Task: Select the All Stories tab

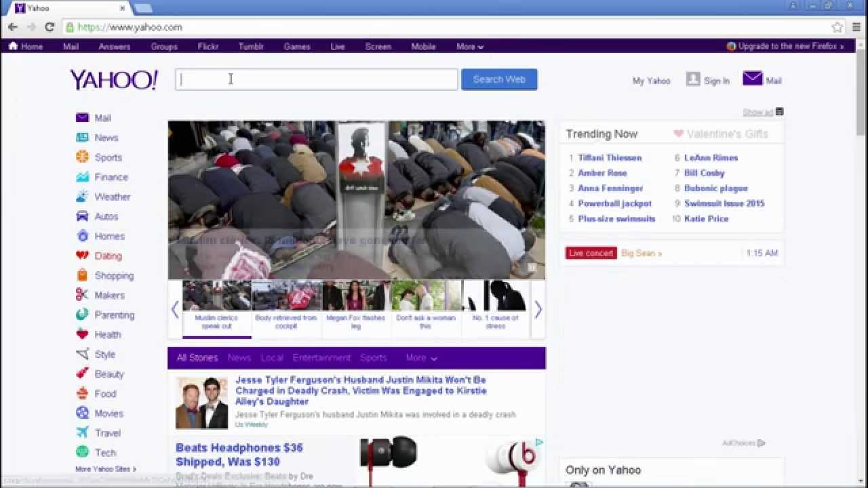Action: [x=197, y=358]
